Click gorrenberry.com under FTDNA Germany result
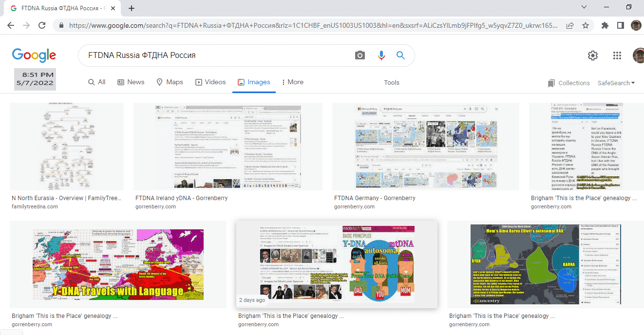Viewport: 644px width, 335px height. tap(354, 206)
